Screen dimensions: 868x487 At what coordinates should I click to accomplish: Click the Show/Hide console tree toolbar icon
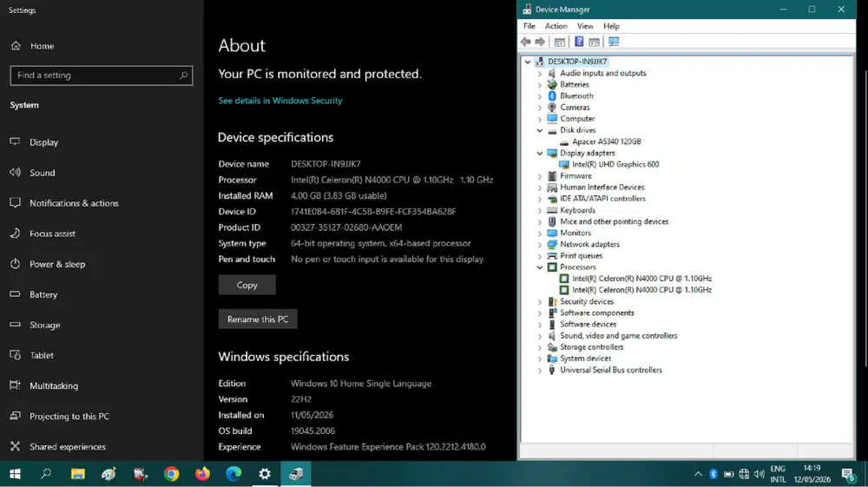560,42
